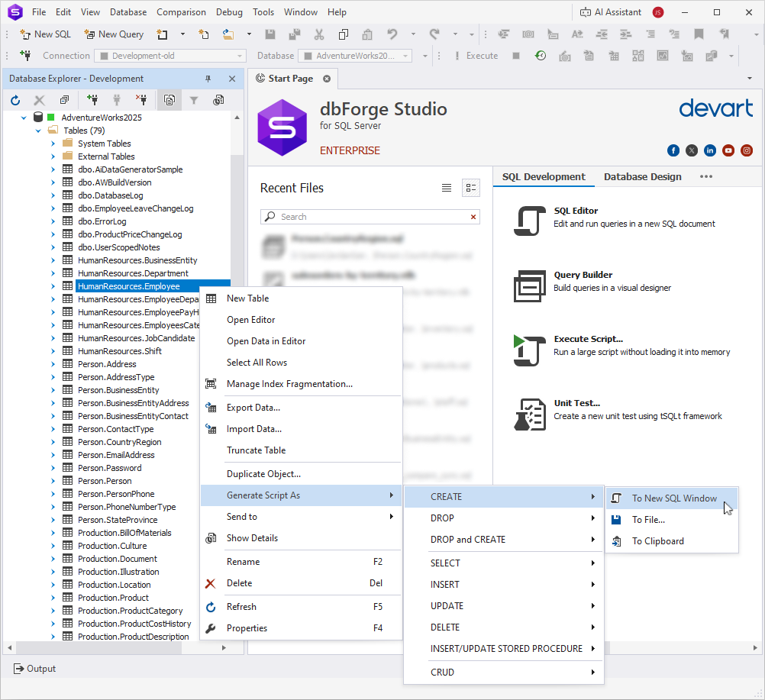Image resolution: width=765 pixels, height=700 pixels.
Task: Open the Unit Test... link
Action: 577,403
